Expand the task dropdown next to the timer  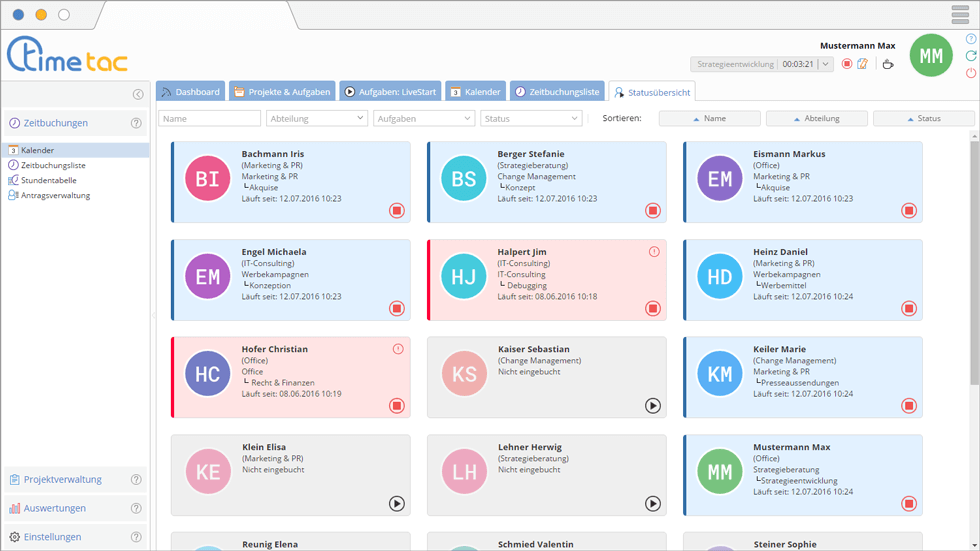[x=825, y=64]
